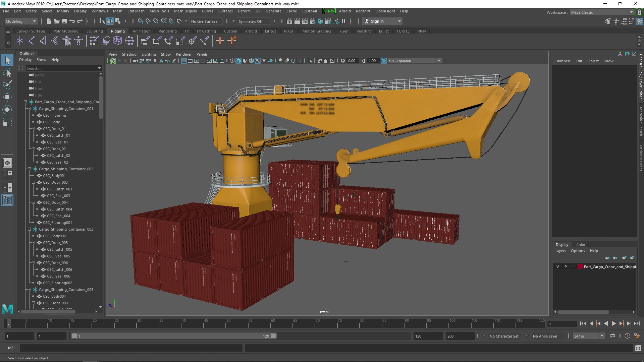Click the Render Current Frame icon
Screen dimensions: 644x362
point(297,21)
